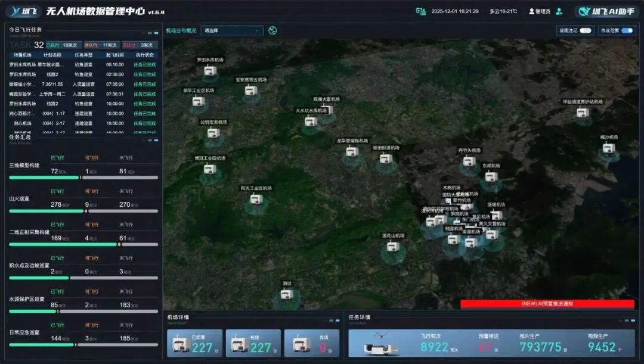Open the 请选择 airport distribution dropdown
This screenshot has width=644, height=364.
[x=232, y=30]
